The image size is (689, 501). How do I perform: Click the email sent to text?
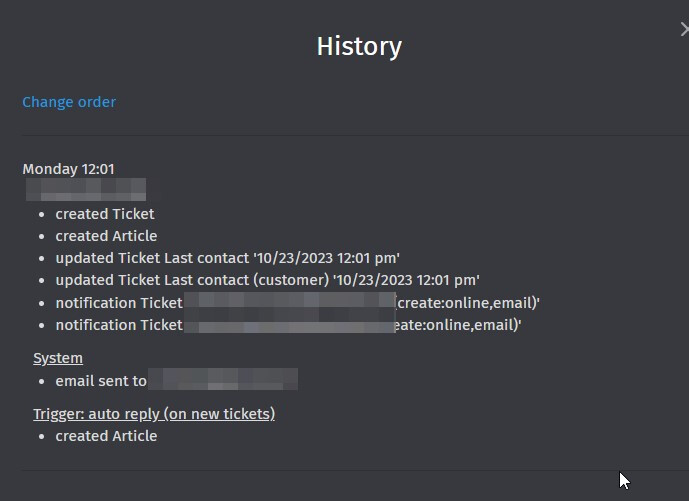tap(101, 381)
